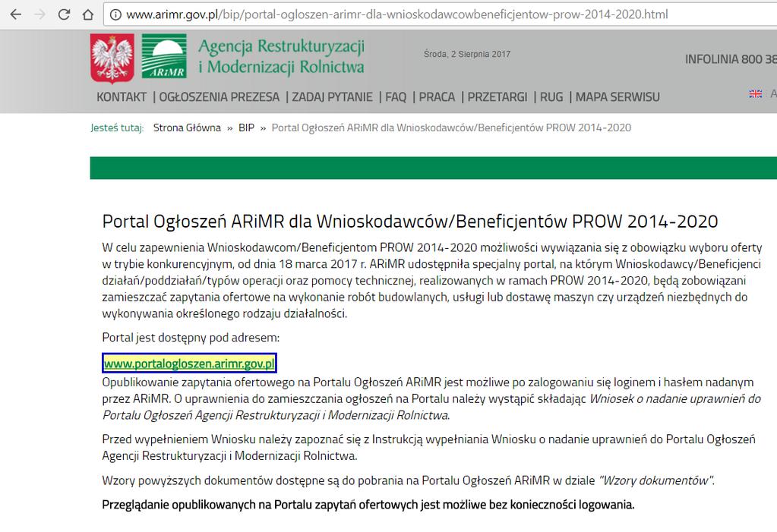Open the PRZETARGI menu item
777x532 pixels.
(497, 97)
